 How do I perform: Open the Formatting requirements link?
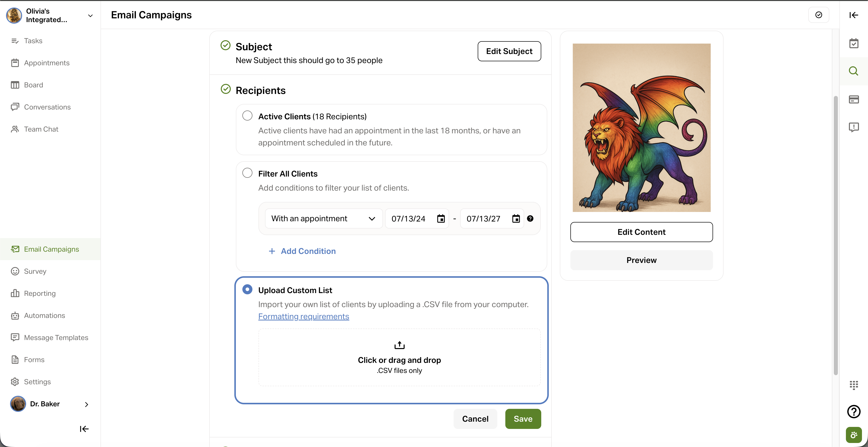(304, 316)
